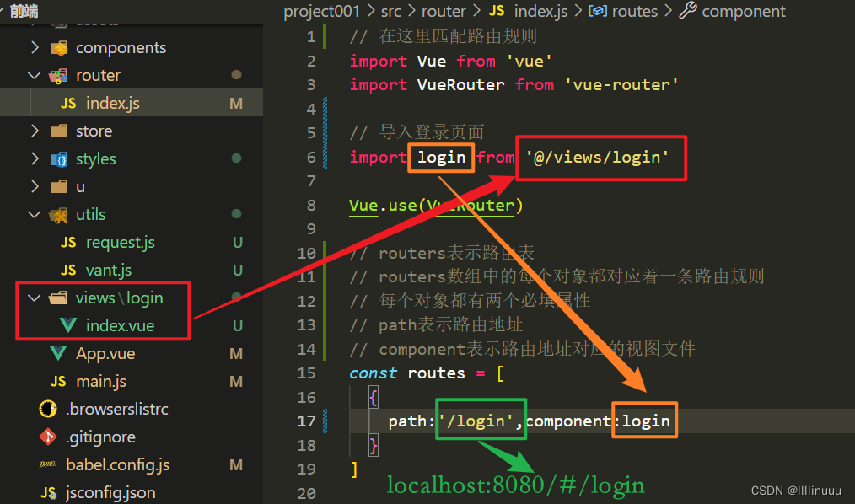Image resolution: width=855 pixels, height=504 pixels.
Task: Click the u folder icon
Action: (58, 187)
